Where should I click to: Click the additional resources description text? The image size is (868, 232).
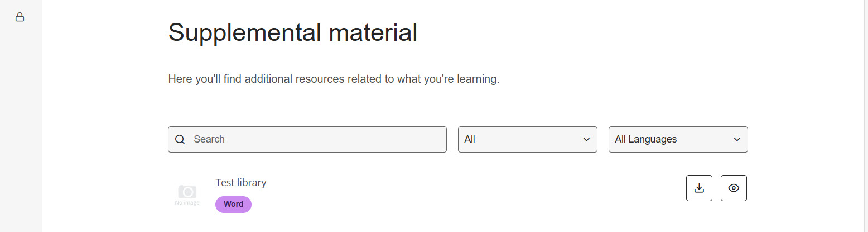pos(334,79)
